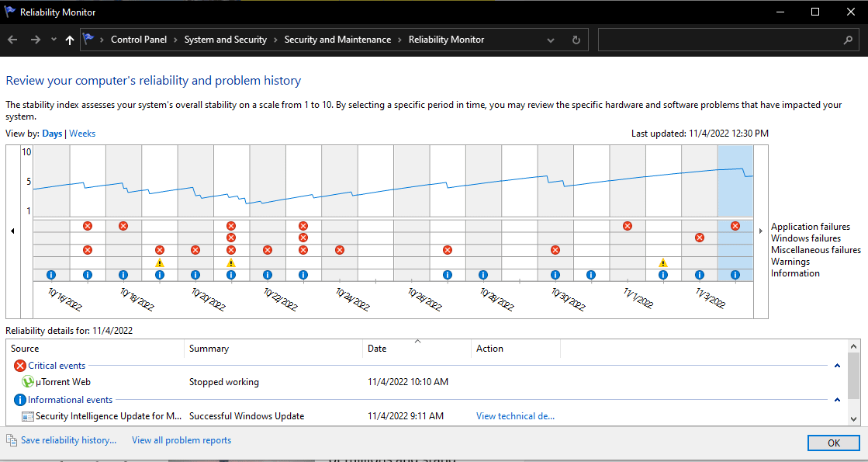Click the Save reliability history icon
This screenshot has width=868, height=462.
(x=11, y=439)
